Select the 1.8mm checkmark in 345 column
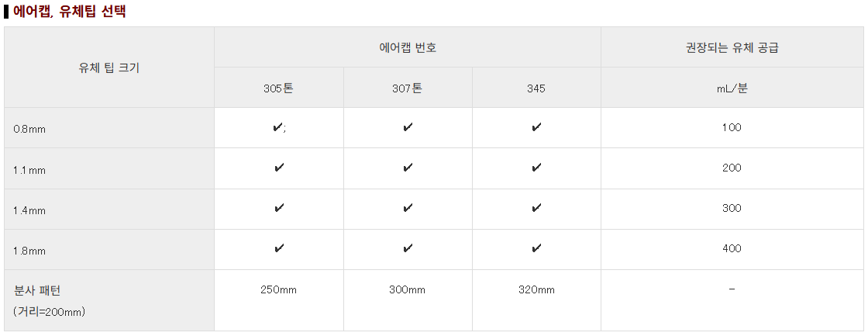868x336 pixels. [x=536, y=249]
